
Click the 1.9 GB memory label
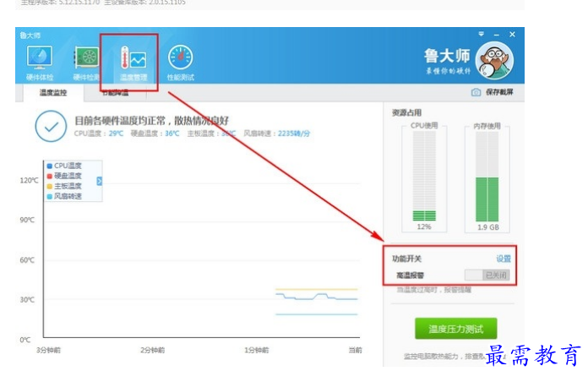pyautogui.click(x=487, y=227)
